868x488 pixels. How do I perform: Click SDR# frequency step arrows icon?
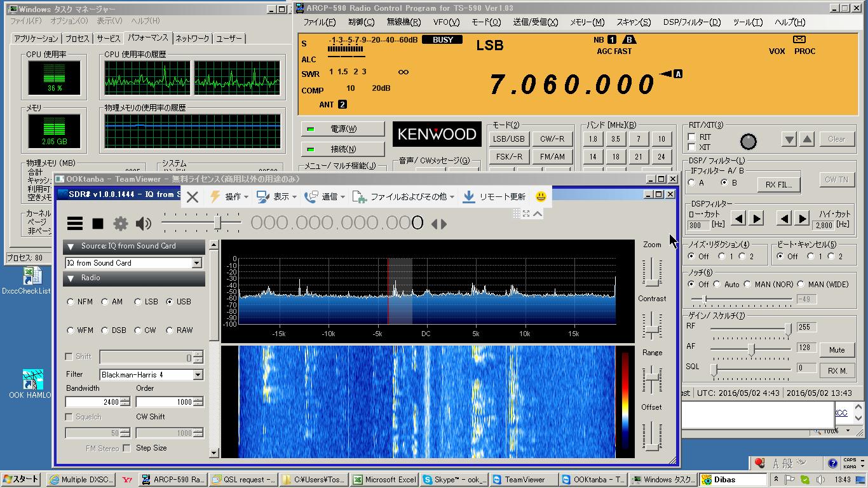coord(439,224)
